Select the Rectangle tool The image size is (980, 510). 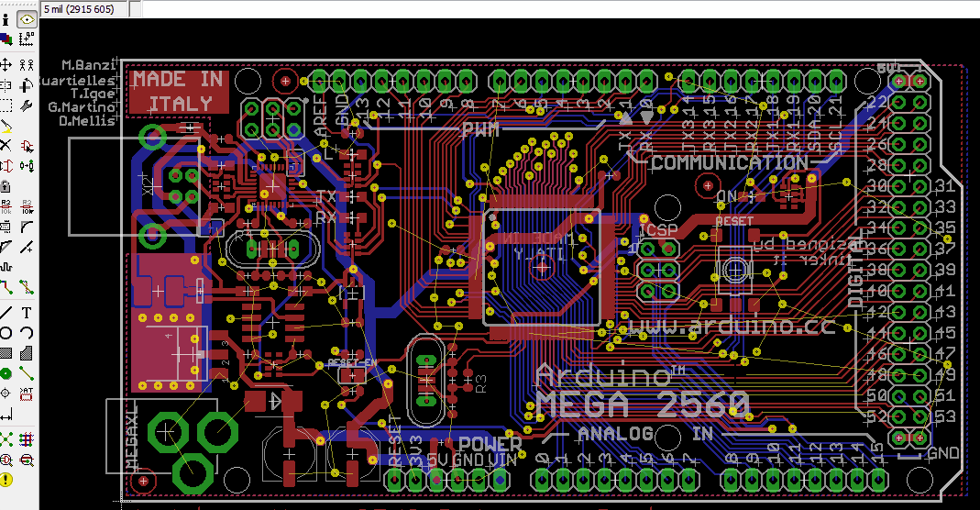[6, 353]
